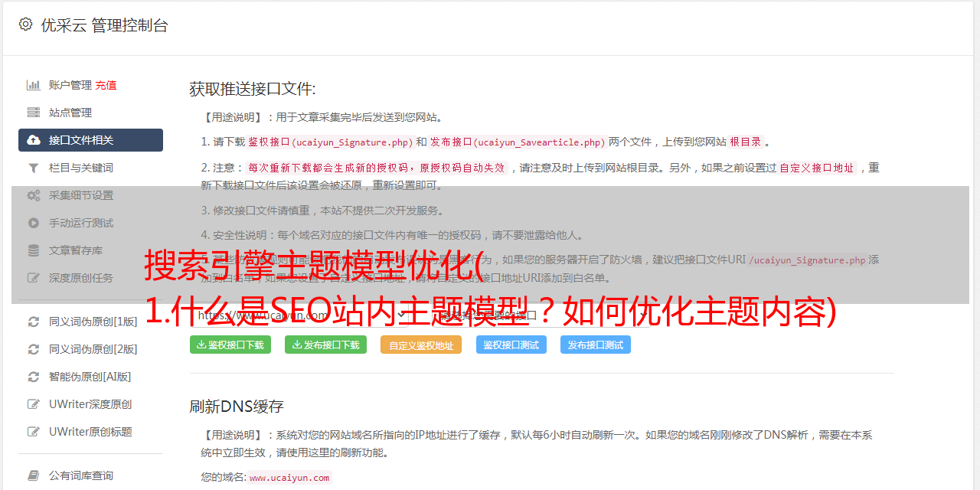Select 智能伪原创[AI版] in the sidebar

90,377
